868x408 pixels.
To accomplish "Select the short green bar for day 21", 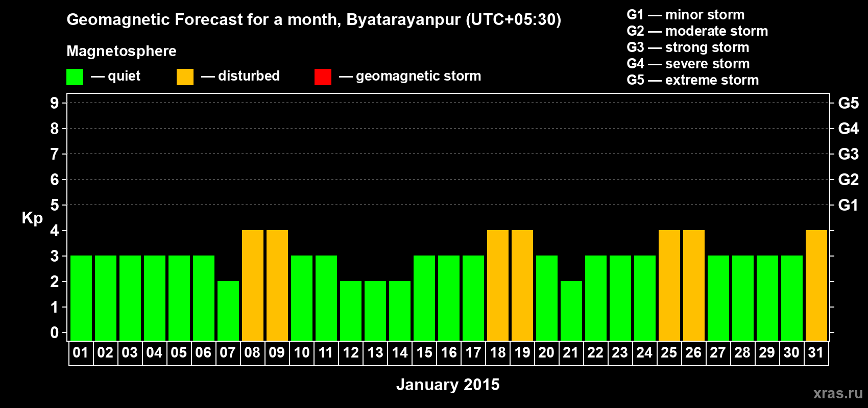I will 571,311.
